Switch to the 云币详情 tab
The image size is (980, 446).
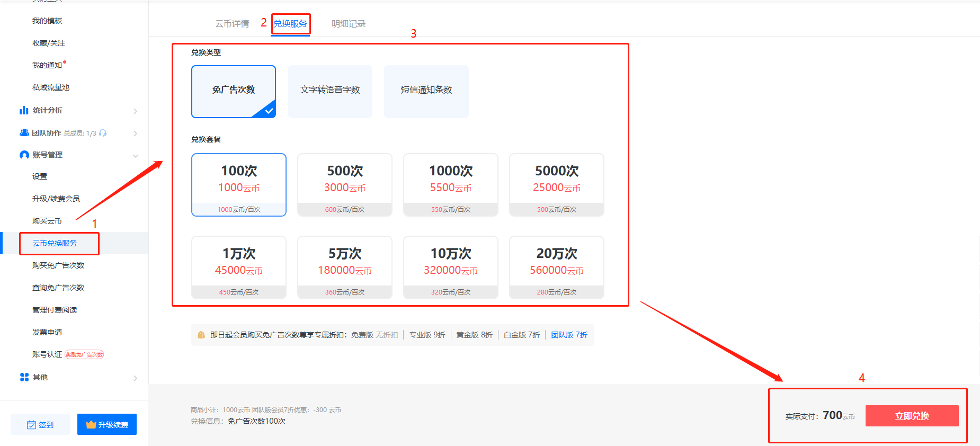pos(232,24)
